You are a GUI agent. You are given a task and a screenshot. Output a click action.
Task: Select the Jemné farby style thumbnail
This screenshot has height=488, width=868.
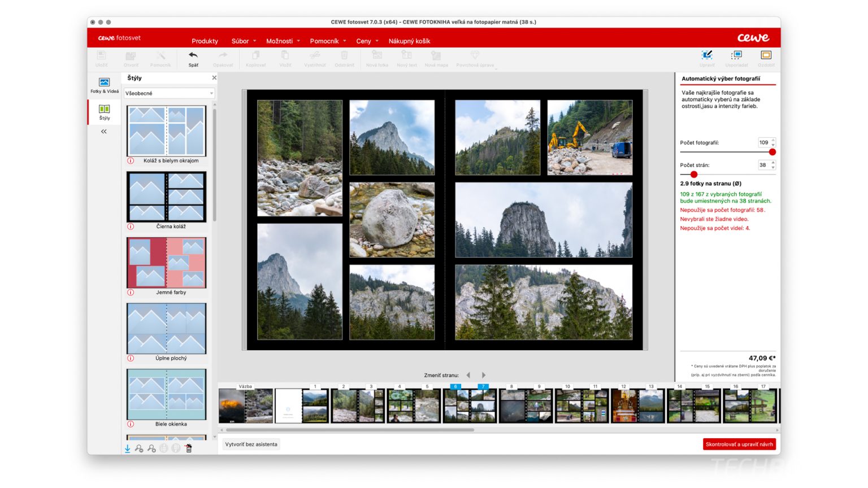166,263
